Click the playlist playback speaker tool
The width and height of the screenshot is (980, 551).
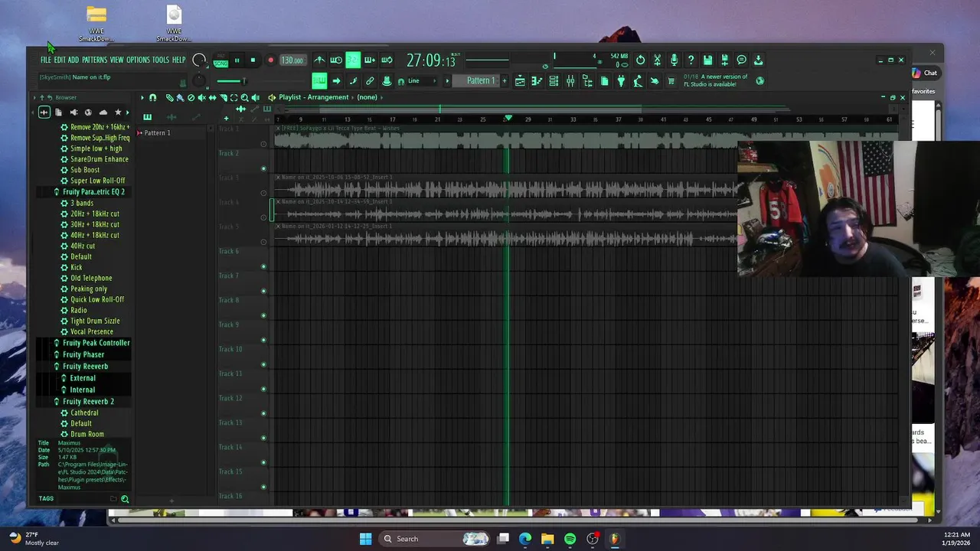coord(255,97)
